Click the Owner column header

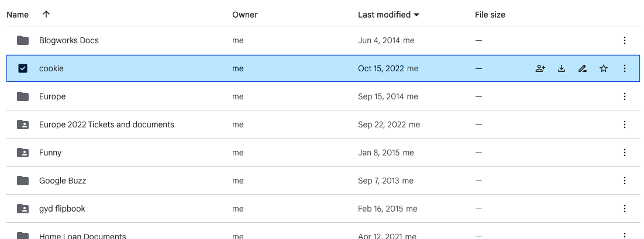point(244,15)
